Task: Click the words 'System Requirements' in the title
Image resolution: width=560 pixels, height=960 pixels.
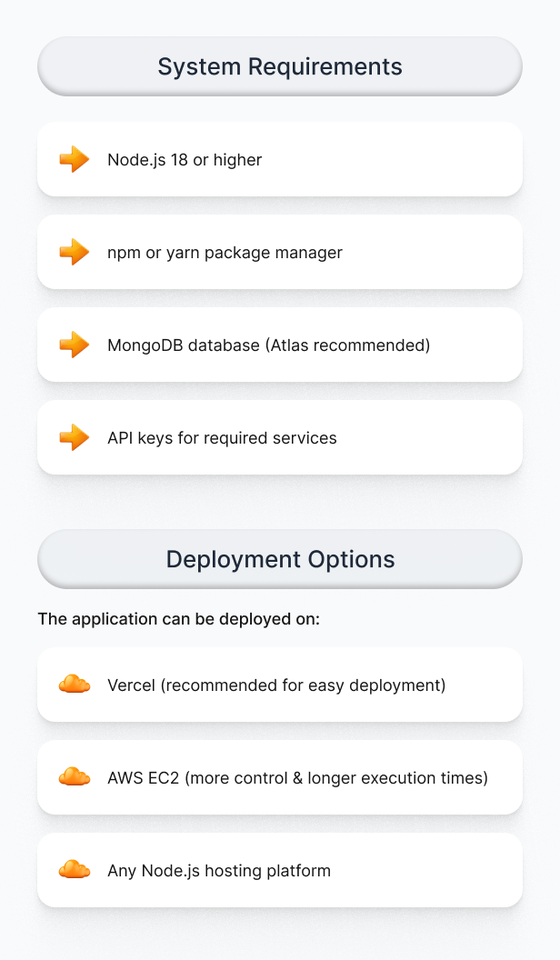Action: [280, 66]
